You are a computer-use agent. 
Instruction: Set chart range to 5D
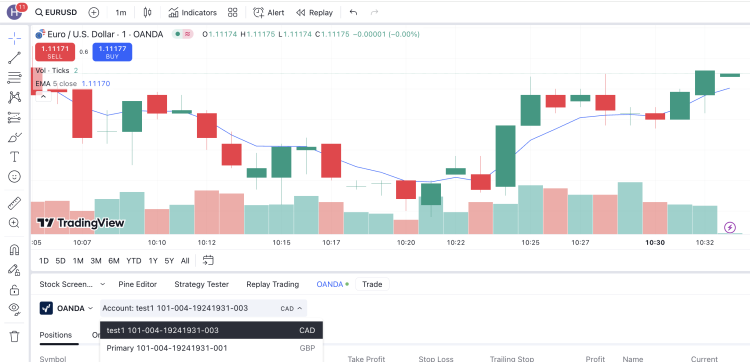[60, 261]
